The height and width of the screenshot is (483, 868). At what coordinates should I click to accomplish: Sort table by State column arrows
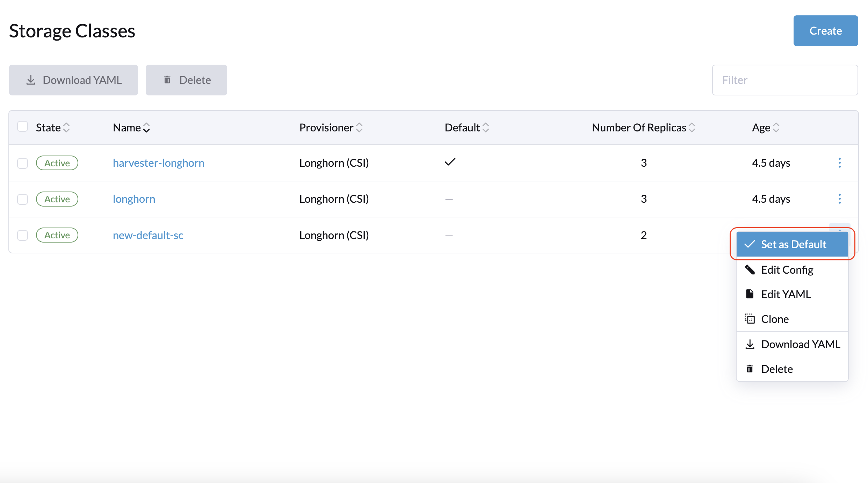click(66, 128)
